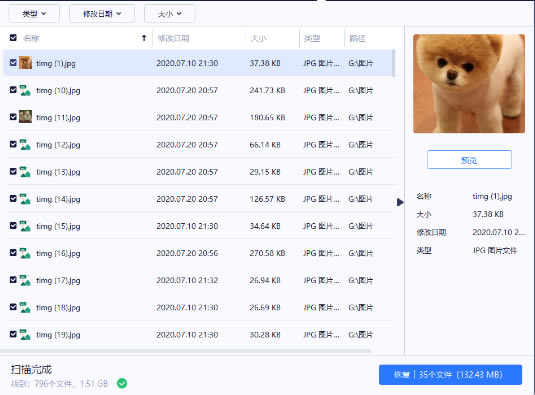The image size is (535, 395).
Task: Open the 类型 filter dropdown
Action: click(34, 14)
